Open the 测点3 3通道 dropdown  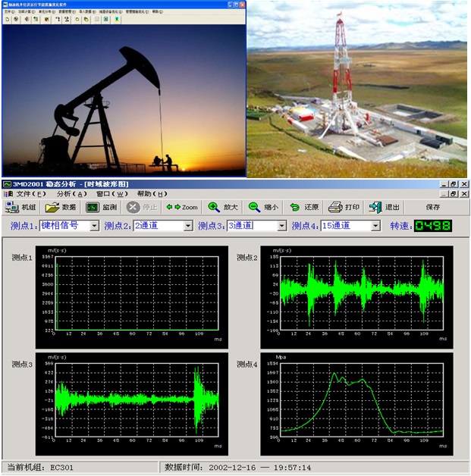[x=282, y=226]
